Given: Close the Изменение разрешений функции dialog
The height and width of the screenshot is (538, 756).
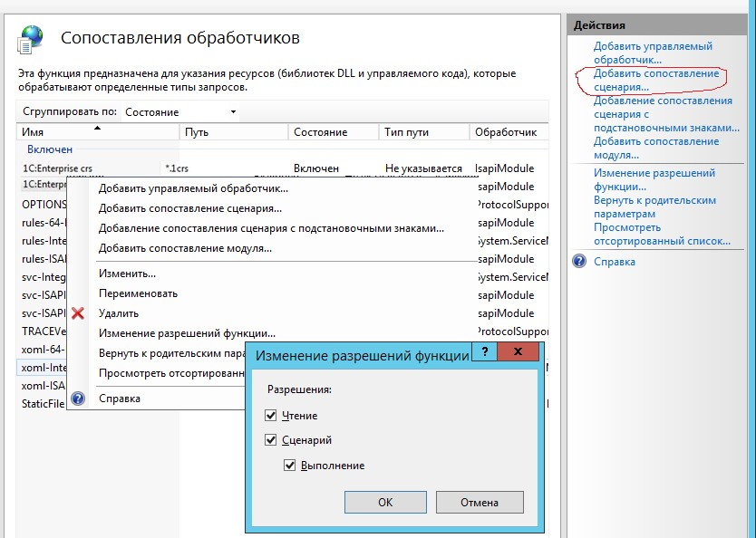Looking at the screenshot, I should [x=518, y=352].
